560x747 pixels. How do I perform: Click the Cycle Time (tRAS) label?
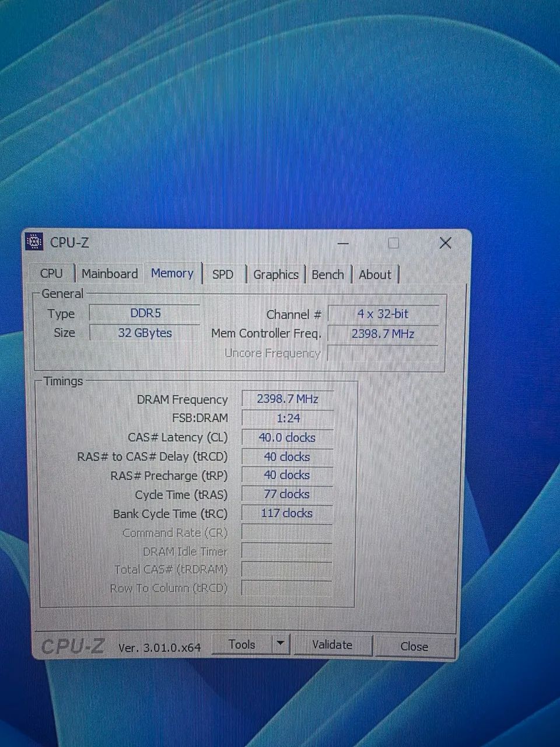coord(181,495)
